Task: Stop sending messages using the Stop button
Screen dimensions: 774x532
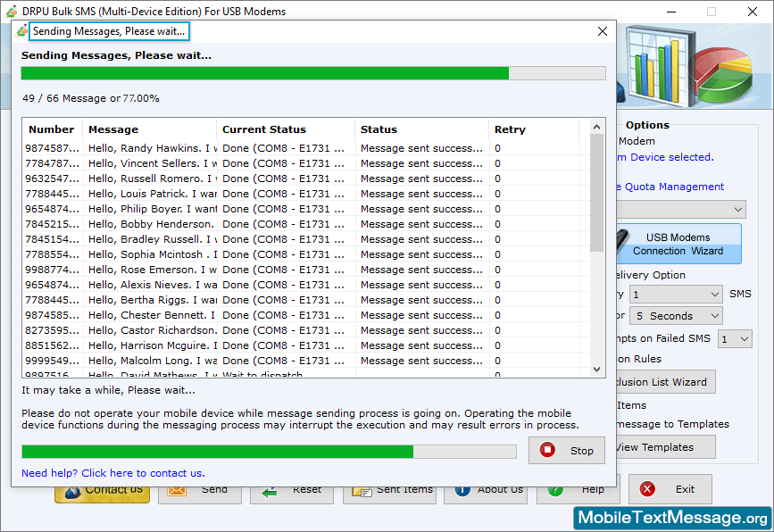Action: 567,450
